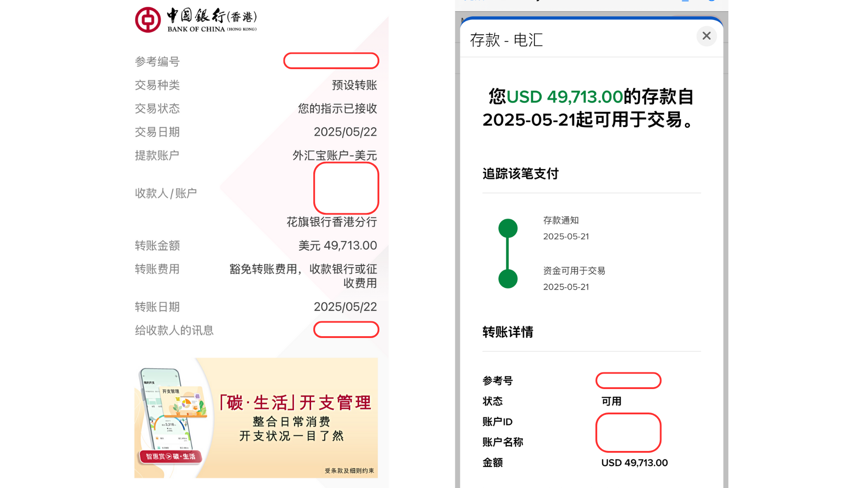Click the 存款 - 电汇 dialog title
This screenshot has height=488, width=868.
506,40
